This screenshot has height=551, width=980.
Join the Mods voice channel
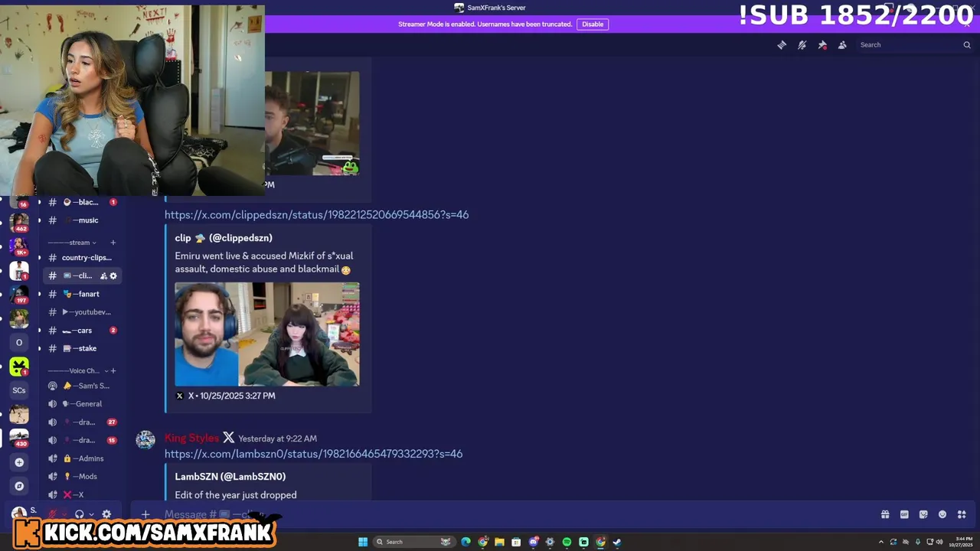tap(83, 477)
